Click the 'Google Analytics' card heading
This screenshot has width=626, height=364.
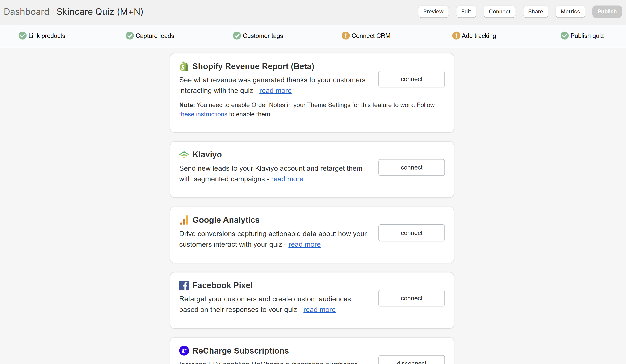coord(226,220)
